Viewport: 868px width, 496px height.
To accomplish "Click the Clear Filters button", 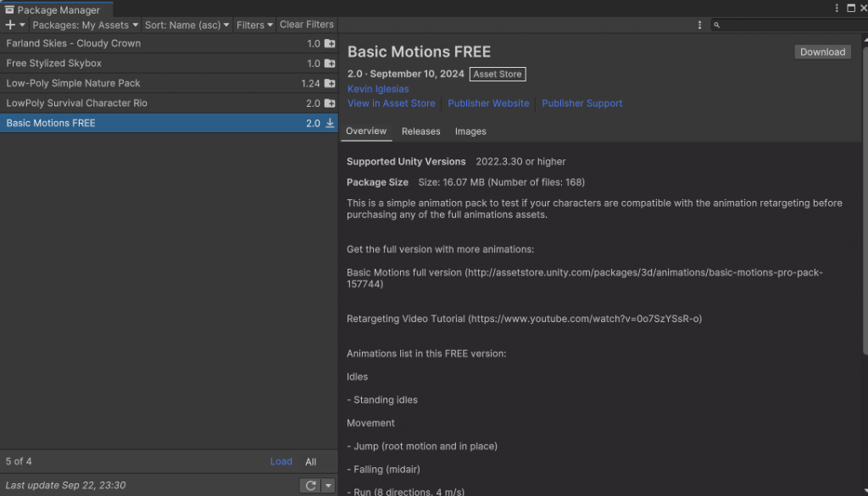I will [x=307, y=25].
